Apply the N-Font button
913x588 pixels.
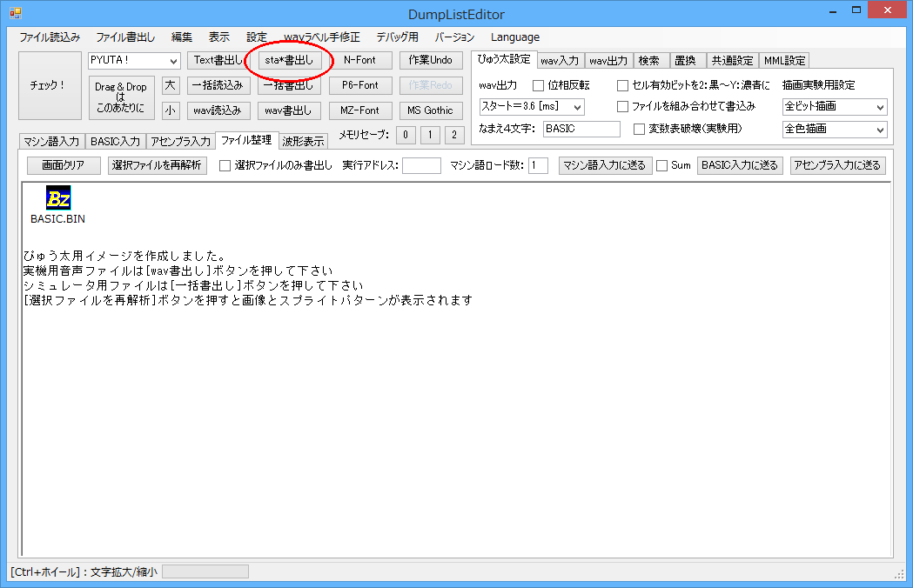tap(359, 60)
